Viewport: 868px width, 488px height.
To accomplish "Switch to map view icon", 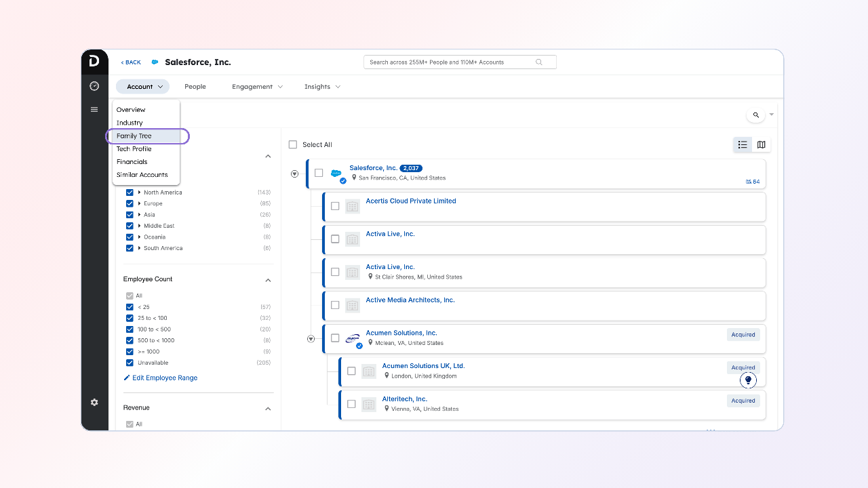I will coord(761,144).
